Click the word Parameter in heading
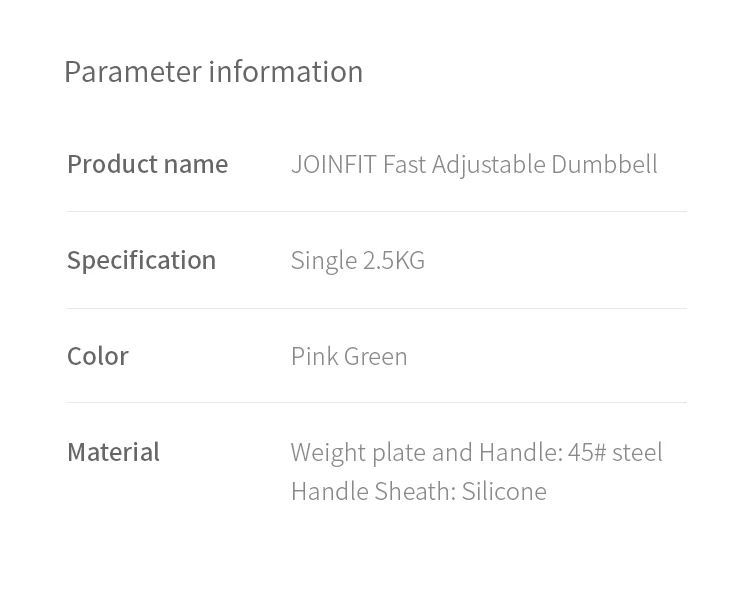The width and height of the screenshot is (750, 592). (133, 73)
